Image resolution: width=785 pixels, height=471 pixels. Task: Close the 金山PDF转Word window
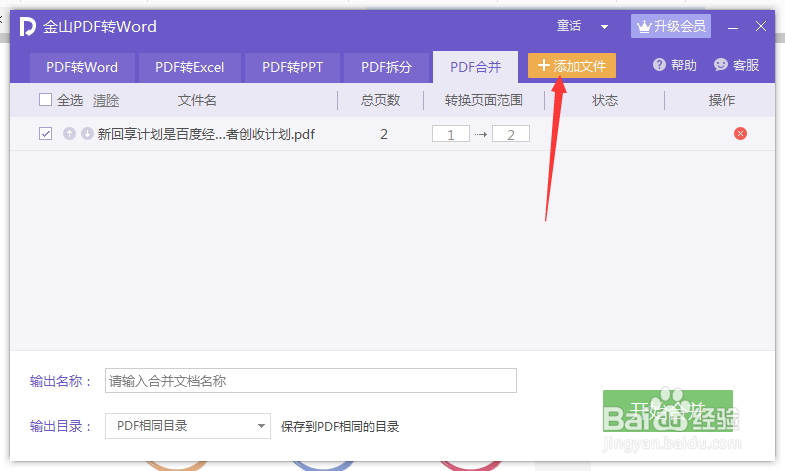pyautogui.click(x=760, y=26)
